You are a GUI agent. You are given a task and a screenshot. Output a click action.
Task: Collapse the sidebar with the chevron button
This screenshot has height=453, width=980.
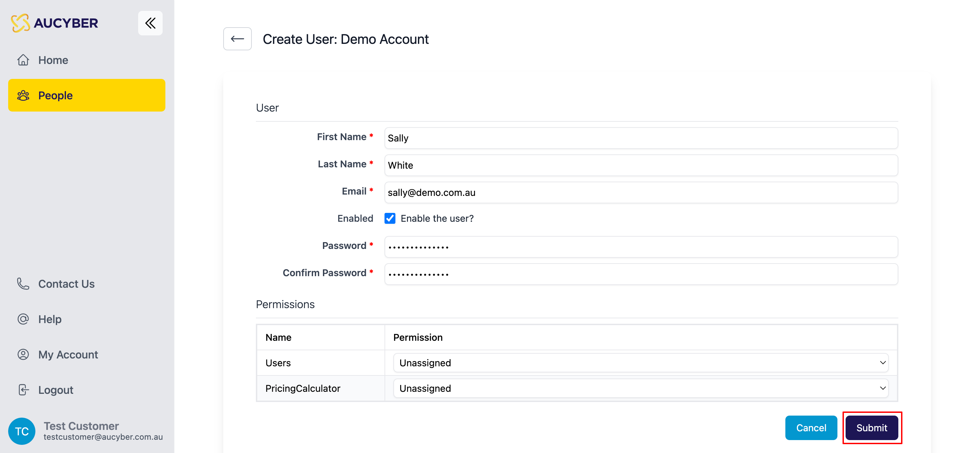[x=150, y=23]
